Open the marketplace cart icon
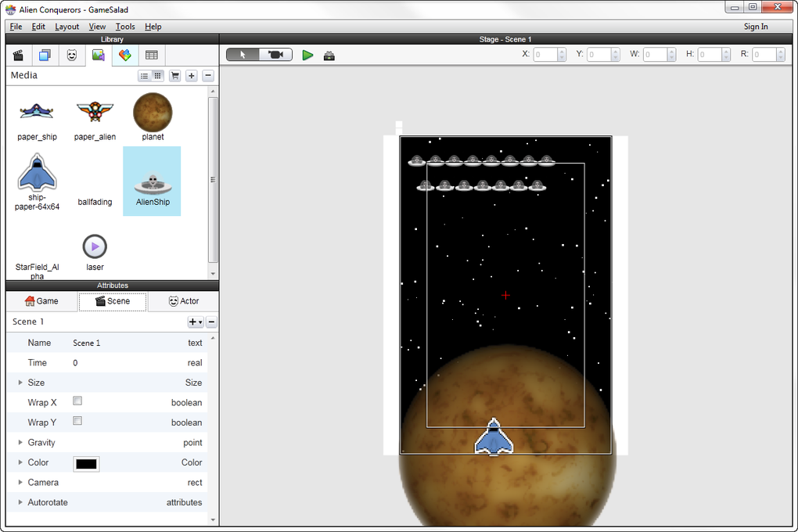 point(175,76)
